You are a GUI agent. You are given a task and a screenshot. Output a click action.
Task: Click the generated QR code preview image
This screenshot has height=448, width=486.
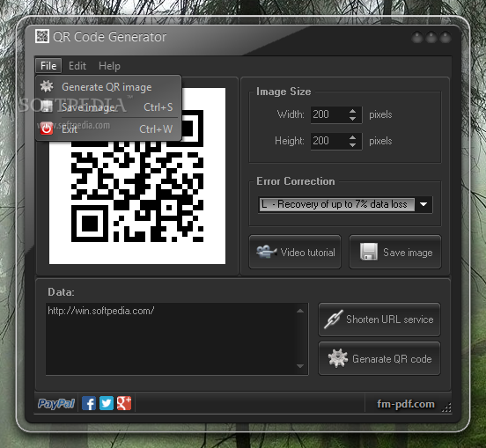[137, 176]
